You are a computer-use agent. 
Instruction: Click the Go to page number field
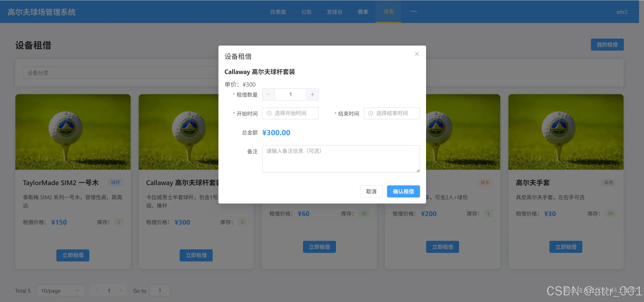(160, 291)
